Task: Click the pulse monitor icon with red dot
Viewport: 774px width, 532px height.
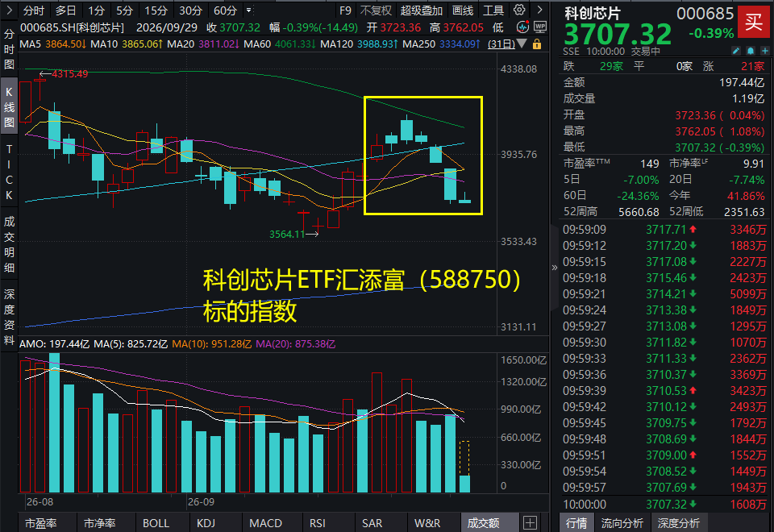Action: pyautogui.click(x=522, y=27)
